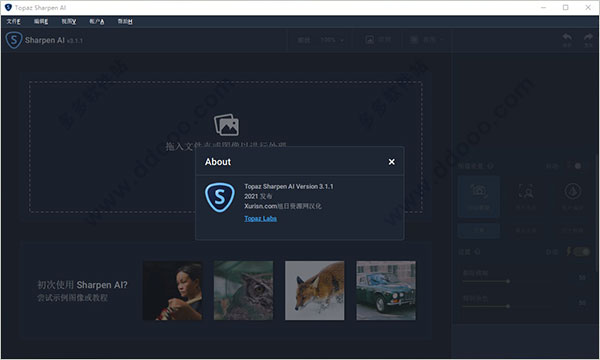600x360 pixels.
Task: Click the Topaz icon in the title bar
Action: click(8, 7)
